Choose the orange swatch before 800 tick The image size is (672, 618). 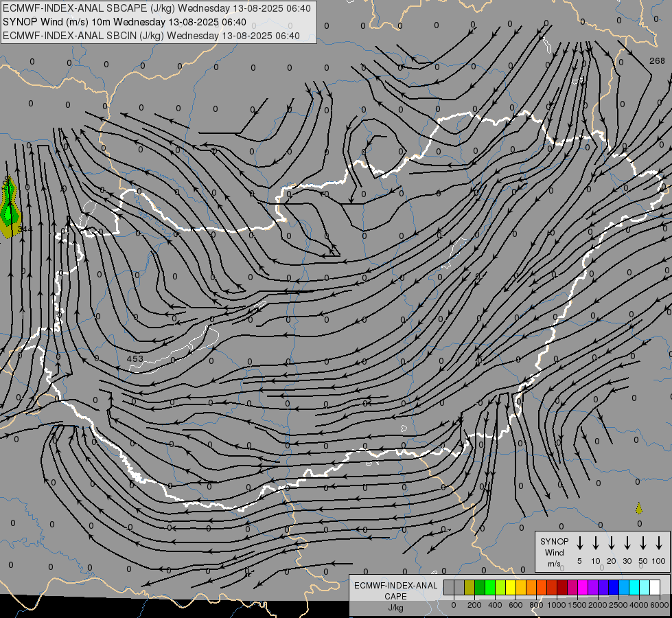[x=531, y=588]
